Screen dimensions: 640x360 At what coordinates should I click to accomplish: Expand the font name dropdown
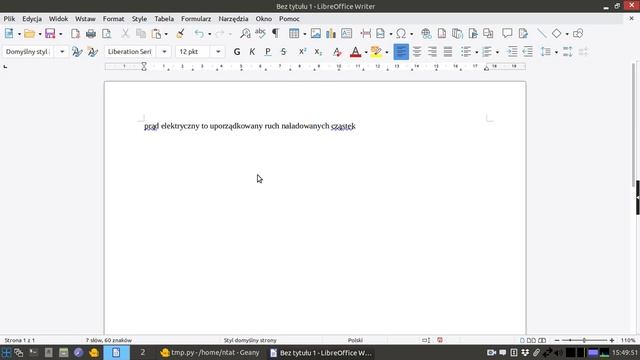[x=164, y=52]
